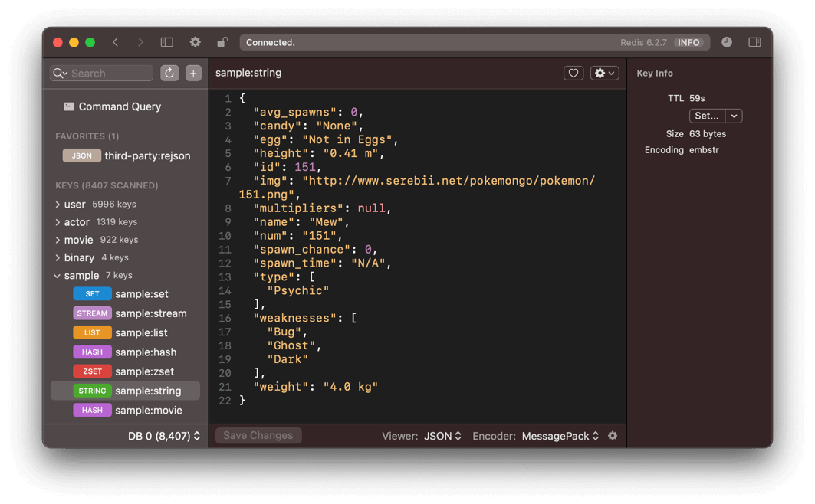815x504 pixels.
Task: Click the search magnifier icon
Action: coord(60,74)
